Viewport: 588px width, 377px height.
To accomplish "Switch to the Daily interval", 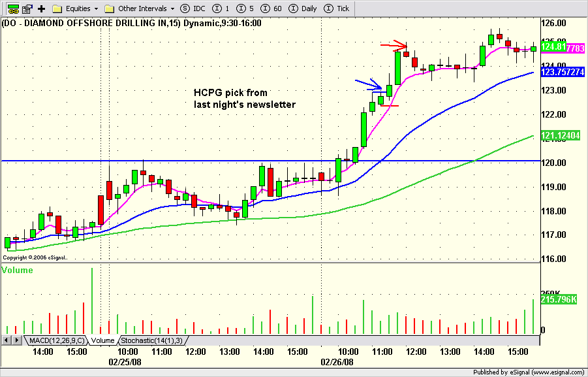I will 303,8.
